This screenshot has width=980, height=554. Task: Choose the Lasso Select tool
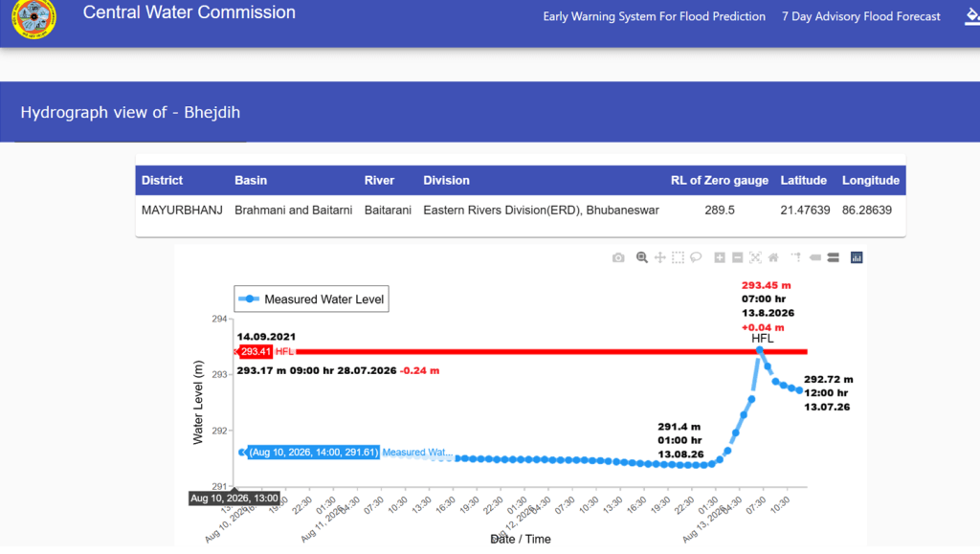(x=697, y=257)
